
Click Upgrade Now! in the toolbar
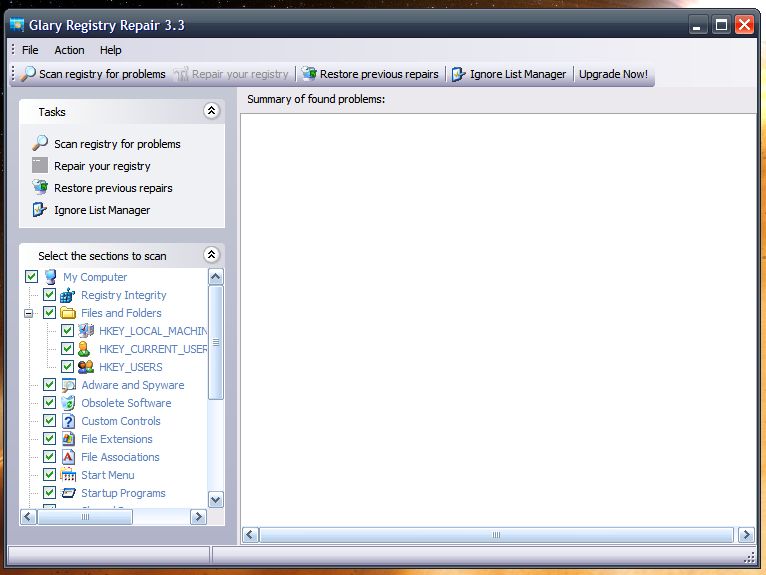pyautogui.click(x=614, y=74)
